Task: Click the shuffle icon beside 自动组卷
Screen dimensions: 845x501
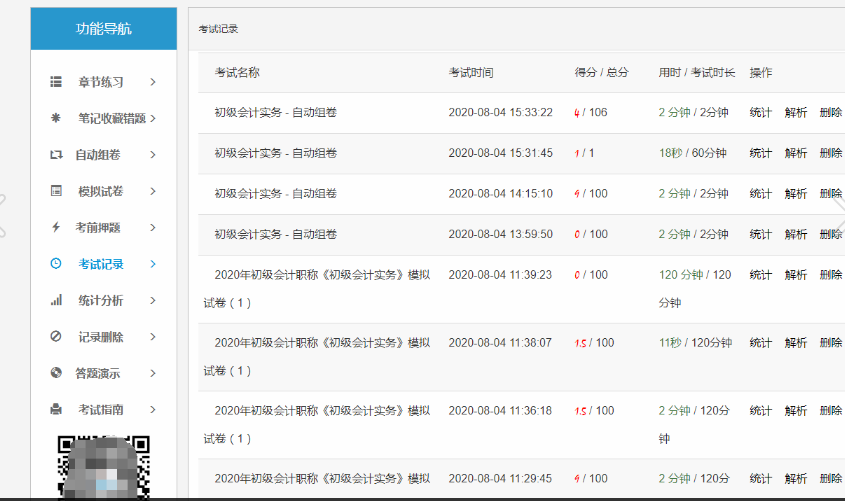Action: (56, 155)
